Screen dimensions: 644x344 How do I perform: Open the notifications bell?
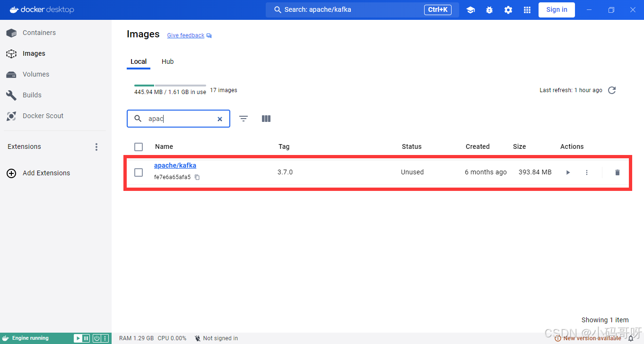click(631, 338)
